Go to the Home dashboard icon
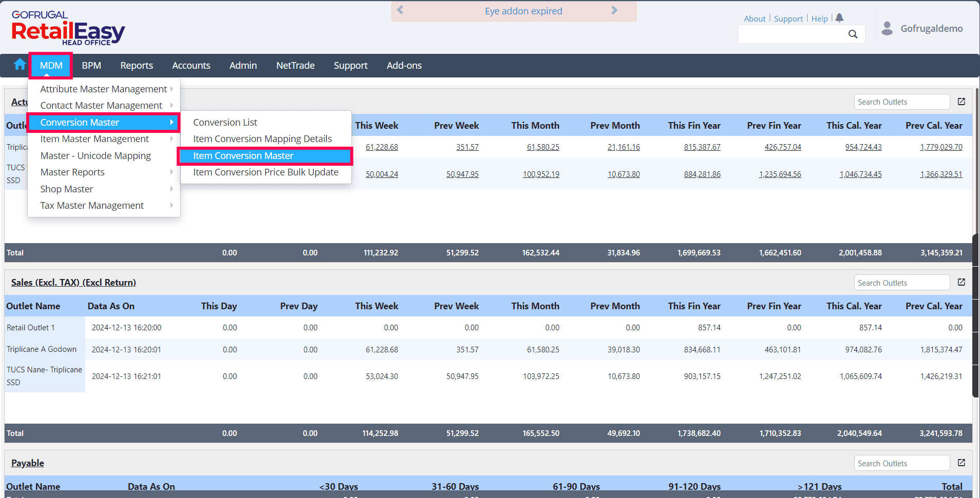The width and height of the screenshot is (980, 498). (20, 65)
